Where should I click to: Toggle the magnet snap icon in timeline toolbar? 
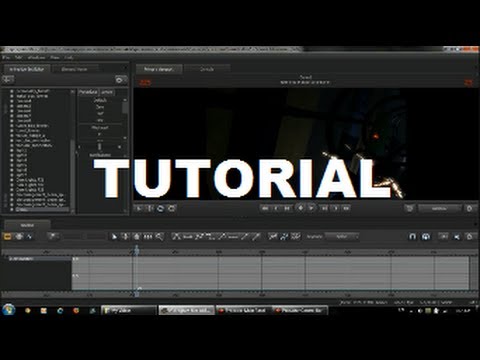click(x=412, y=236)
